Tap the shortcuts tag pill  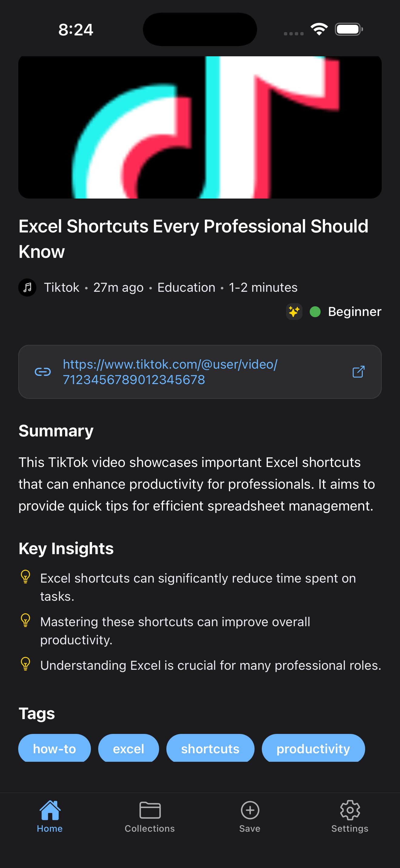pyautogui.click(x=210, y=749)
